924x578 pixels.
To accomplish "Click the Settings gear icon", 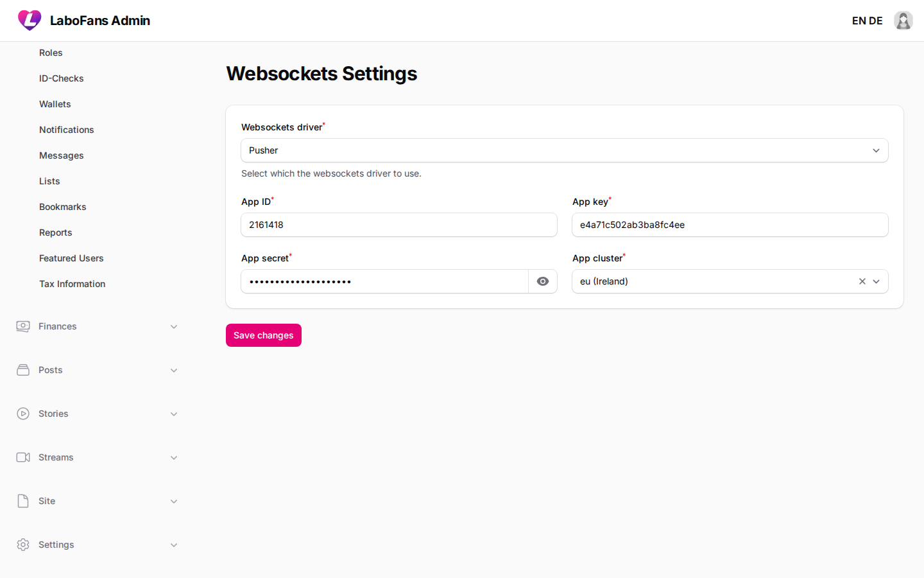I will (23, 545).
